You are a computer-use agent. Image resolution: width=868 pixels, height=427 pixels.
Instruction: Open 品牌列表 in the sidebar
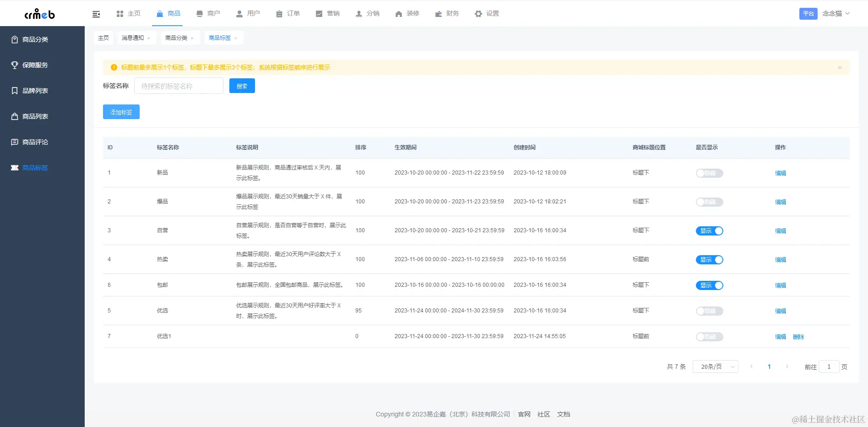[35, 91]
